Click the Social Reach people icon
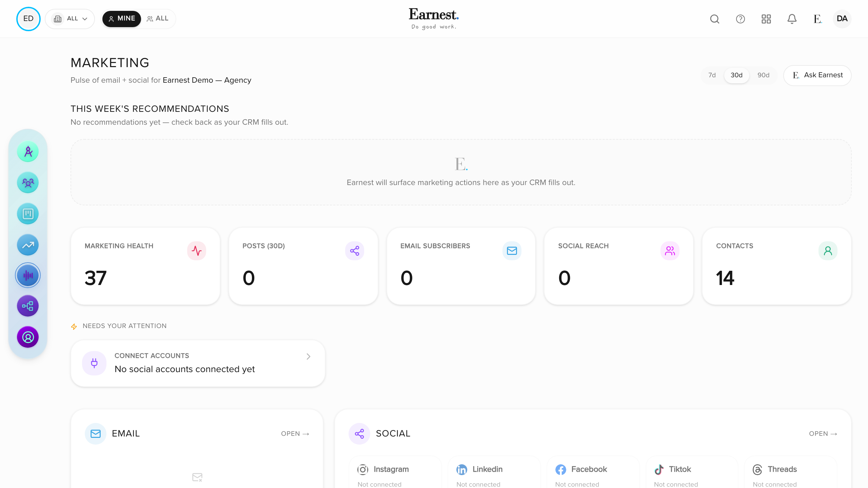 pyautogui.click(x=670, y=251)
